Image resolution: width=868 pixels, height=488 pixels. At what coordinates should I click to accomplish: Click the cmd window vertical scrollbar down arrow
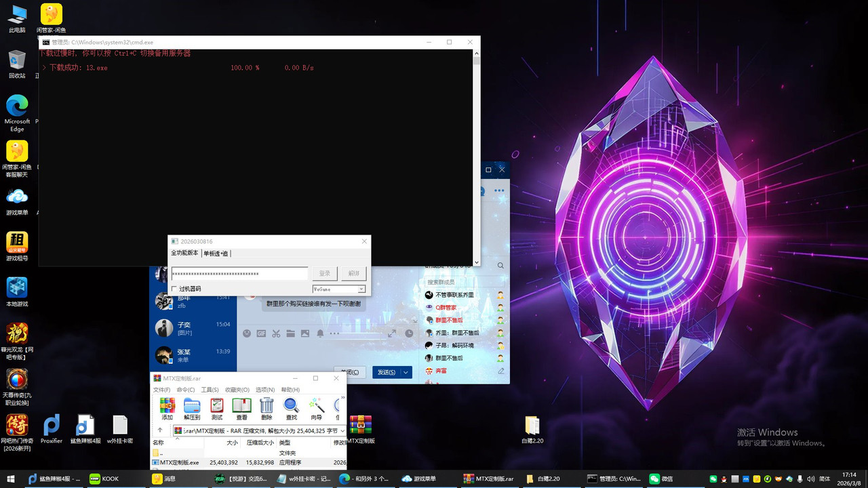coord(476,262)
